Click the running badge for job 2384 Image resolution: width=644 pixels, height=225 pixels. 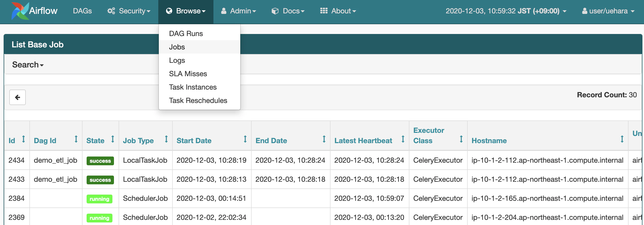pyautogui.click(x=100, y=199)
